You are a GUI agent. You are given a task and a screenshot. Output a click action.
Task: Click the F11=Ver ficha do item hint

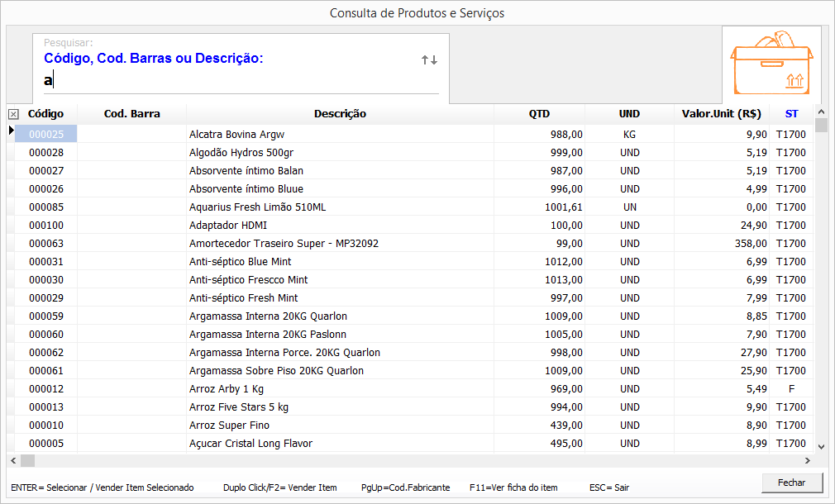513,487
